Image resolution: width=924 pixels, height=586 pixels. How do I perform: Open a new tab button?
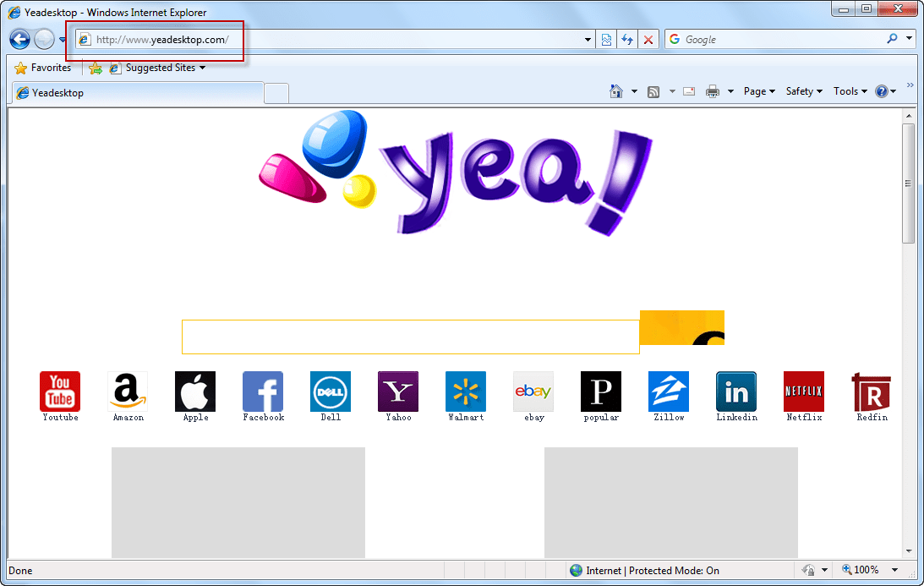pos(276,93)
